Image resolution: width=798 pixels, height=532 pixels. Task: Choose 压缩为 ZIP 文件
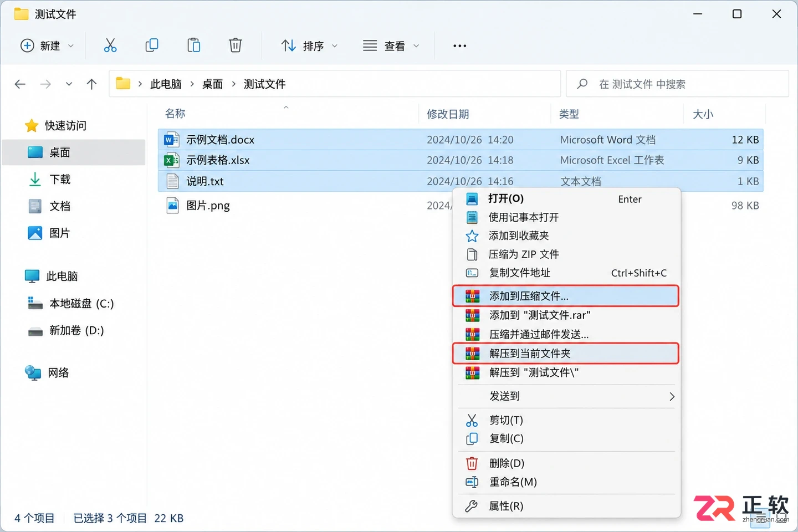pos(566,254)
